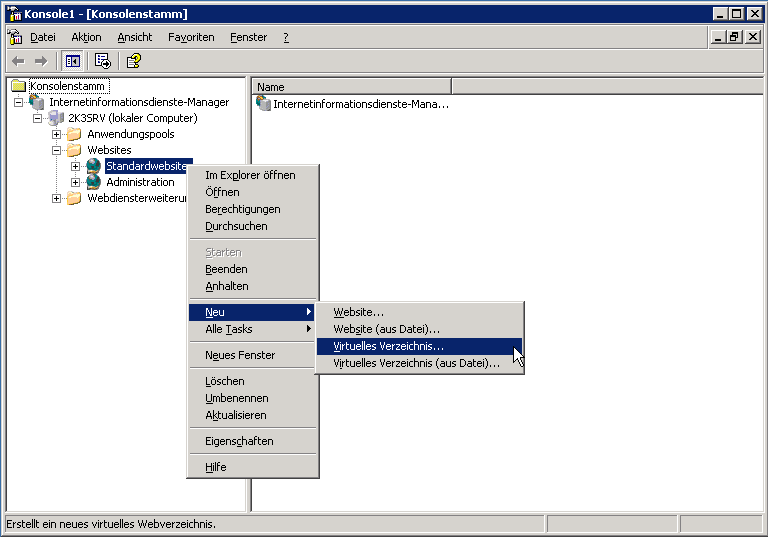Choose Anhalten to pause the website
Screen dimensions: 768x537
[x=251, y=286]
